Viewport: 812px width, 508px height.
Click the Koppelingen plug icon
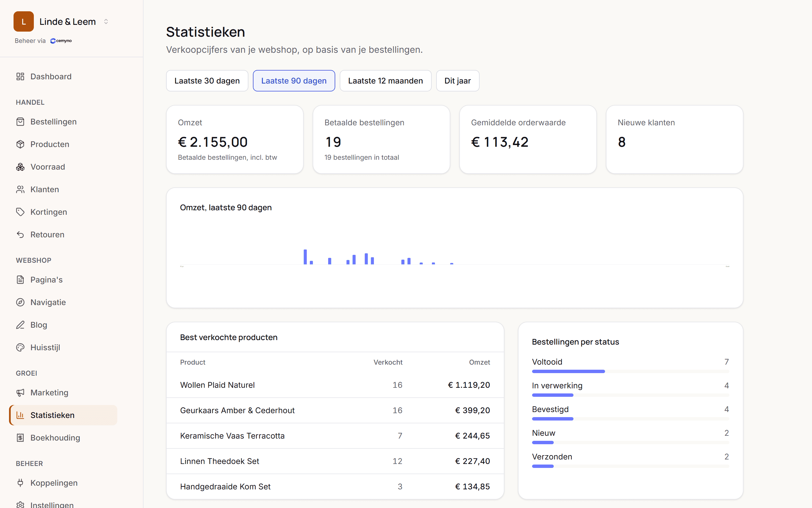(20, 483)
